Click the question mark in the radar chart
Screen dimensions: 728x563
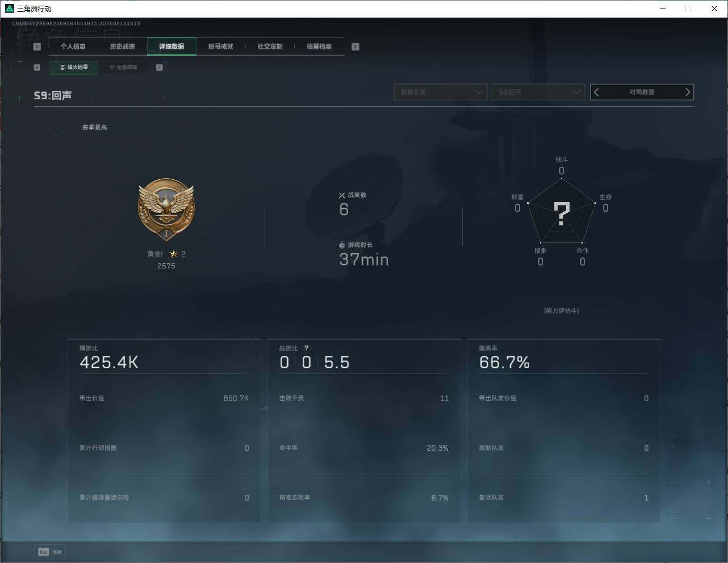point(562,214)
